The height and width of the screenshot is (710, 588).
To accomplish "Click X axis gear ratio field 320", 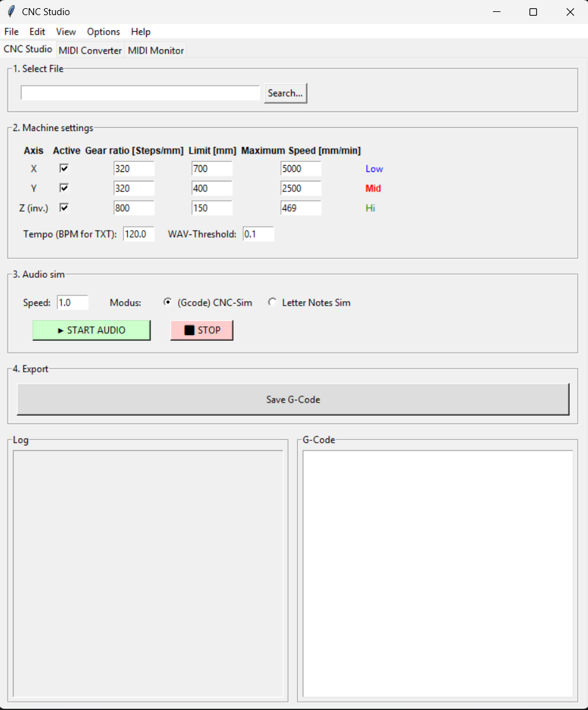I will click(x=133, y=168).
